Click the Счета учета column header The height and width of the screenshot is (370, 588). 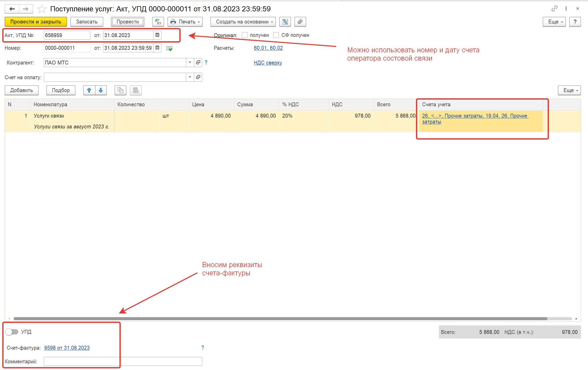coord(481,104)
